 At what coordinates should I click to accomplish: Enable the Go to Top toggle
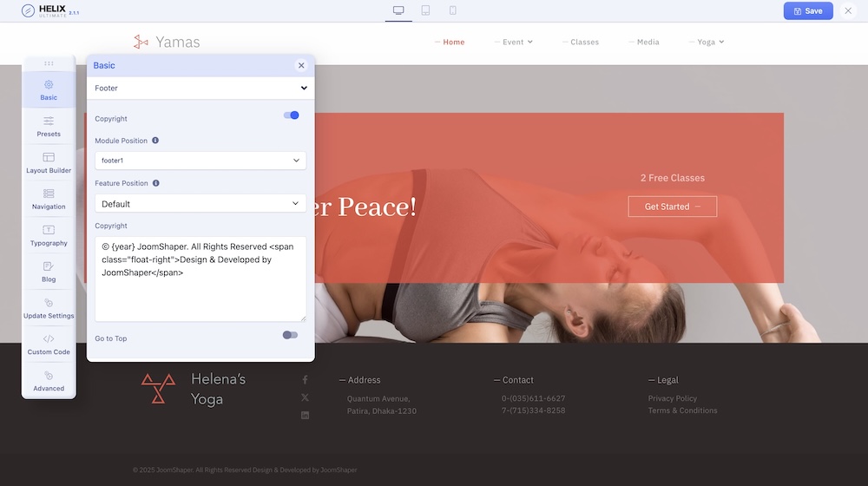point(290,335)
